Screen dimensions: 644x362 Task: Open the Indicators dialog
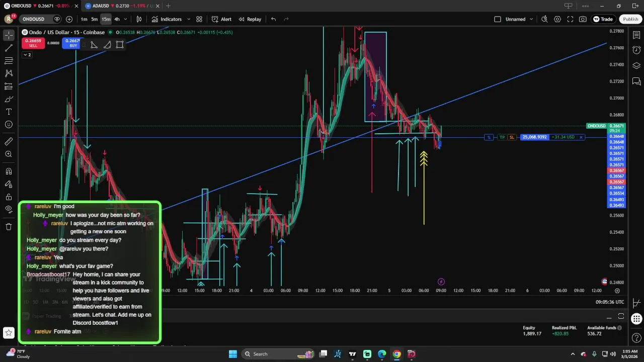click(x=167, y=19)
